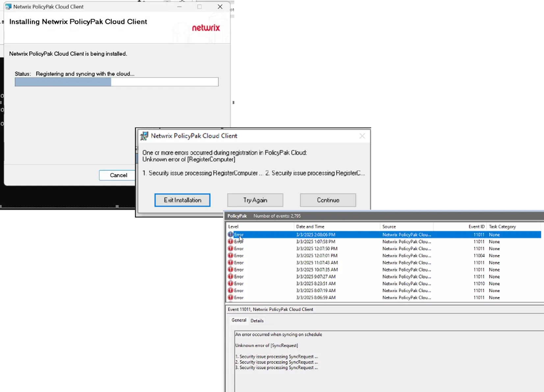Click the error icon on the 10:07:35 AM event
The width and height of the screenshot is (544, 392).
(230, 270)
